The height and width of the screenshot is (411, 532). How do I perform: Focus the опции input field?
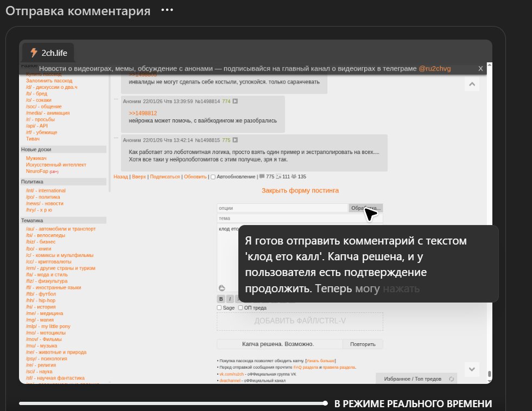pyautogui.click(x=283, y=208)
